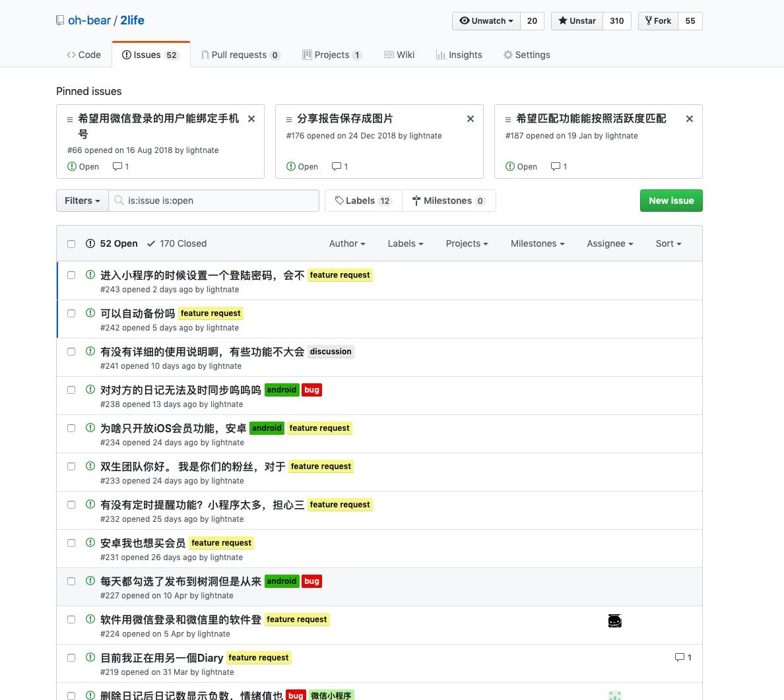Click green android label on issue #234
The image size is (784, 700).
coord(267,428)
